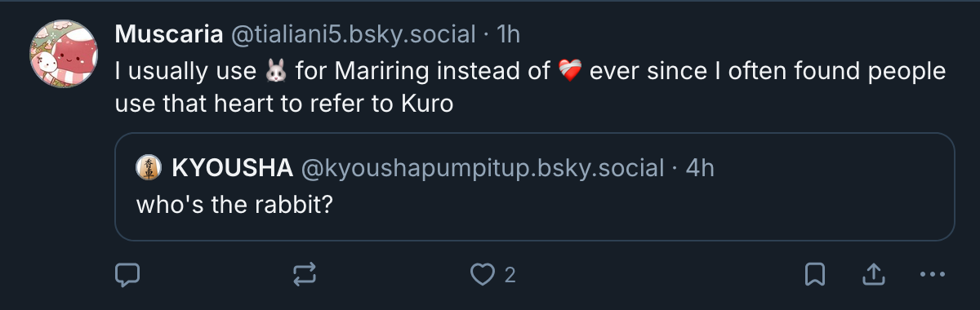Open the quoted post "who's the rabbit?"
The image size is (980, 310).
click(x=233, y=203)
